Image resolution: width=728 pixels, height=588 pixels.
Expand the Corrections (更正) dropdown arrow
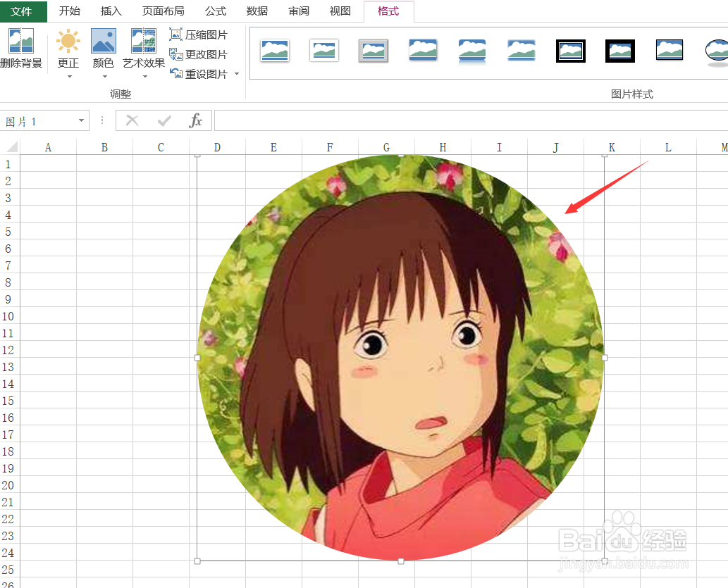pos(70,77)
